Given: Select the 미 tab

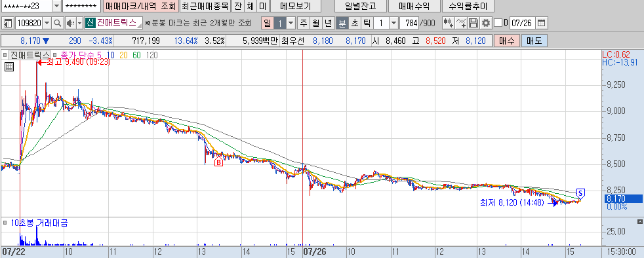Looking at the screenshot, I should point(262,6).
